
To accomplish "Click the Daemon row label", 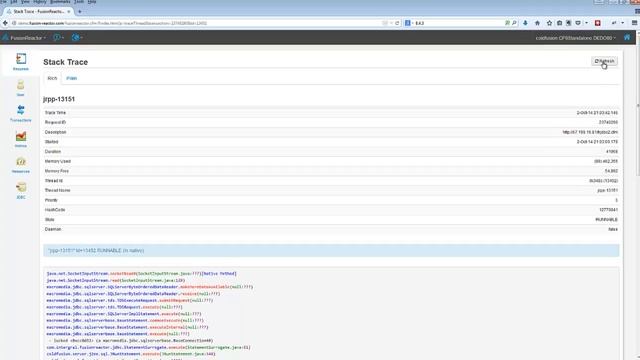I will [x=53, y=229].
